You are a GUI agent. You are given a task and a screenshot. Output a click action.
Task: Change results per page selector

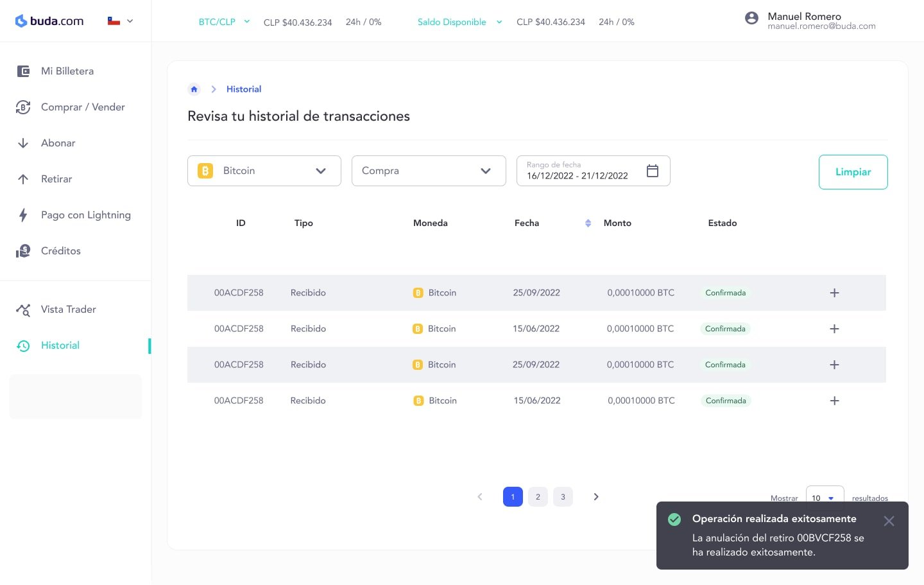click(x=824, y=498)
